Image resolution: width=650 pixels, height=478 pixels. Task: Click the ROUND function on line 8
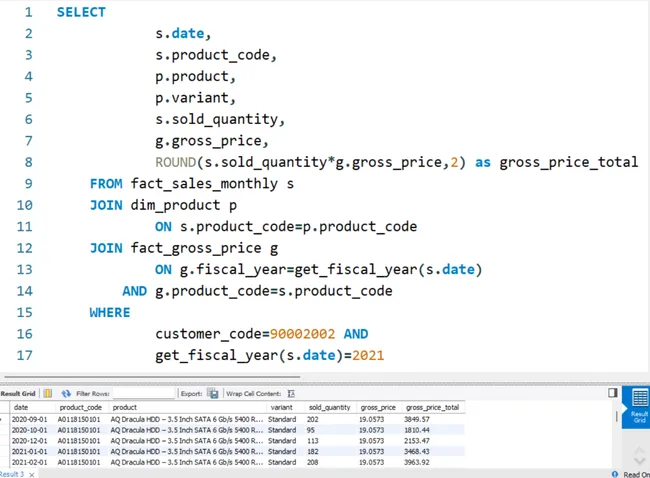point(175,162)
